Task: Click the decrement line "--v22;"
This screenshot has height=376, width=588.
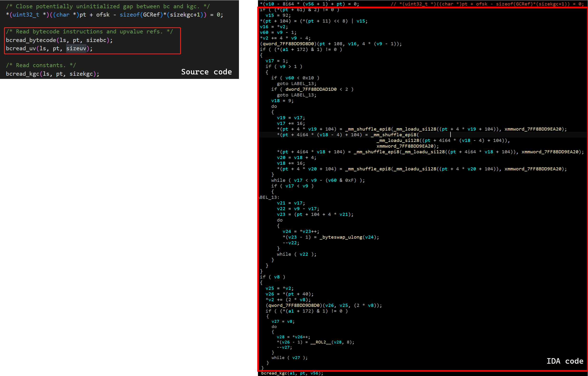Action: (291, 243)
